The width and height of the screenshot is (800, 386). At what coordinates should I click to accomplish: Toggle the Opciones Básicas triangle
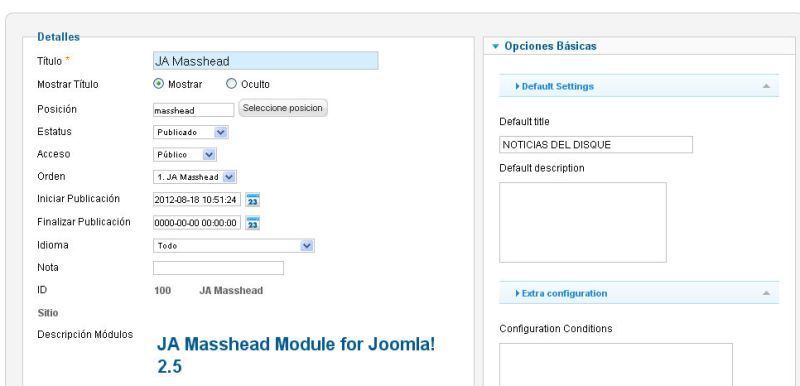pyautogui.click(x=495, y=46)
